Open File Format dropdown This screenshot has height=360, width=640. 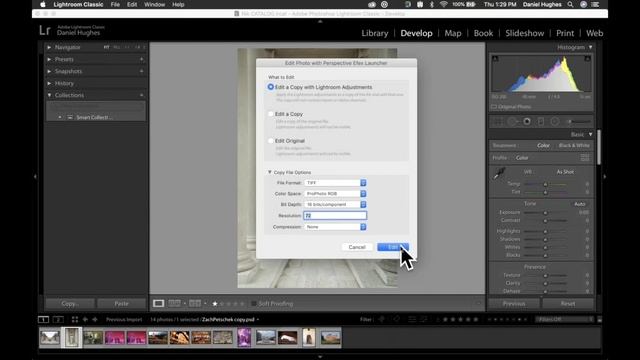(x=335, y=183)
